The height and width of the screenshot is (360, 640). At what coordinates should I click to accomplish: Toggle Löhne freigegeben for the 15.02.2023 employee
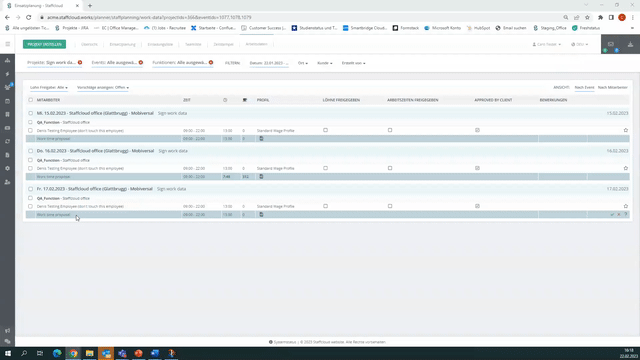325,130
